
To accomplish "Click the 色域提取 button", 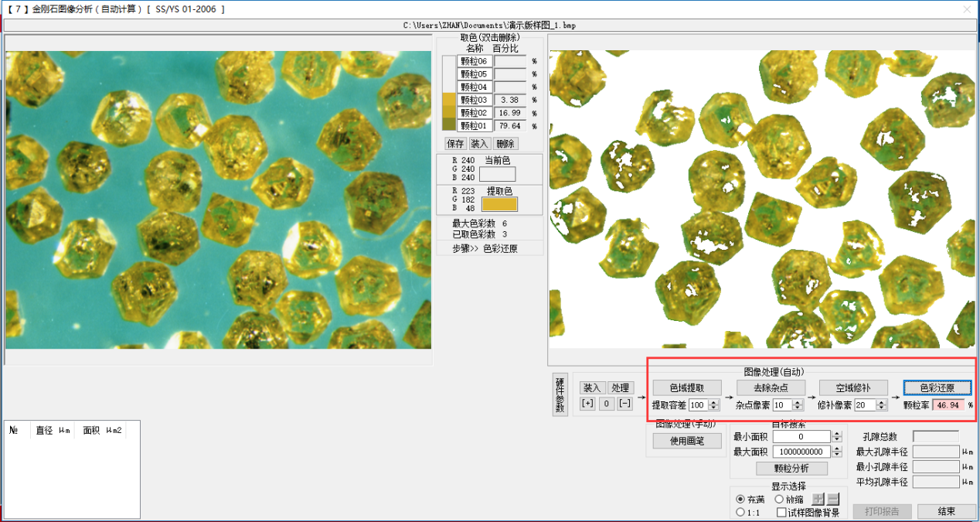I will click(687, 387).
